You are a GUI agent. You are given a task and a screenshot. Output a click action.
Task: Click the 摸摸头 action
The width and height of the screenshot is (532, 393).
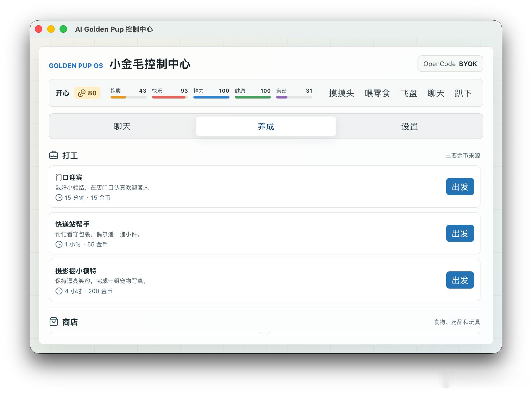pyautogui.click(x=342, y=93)
